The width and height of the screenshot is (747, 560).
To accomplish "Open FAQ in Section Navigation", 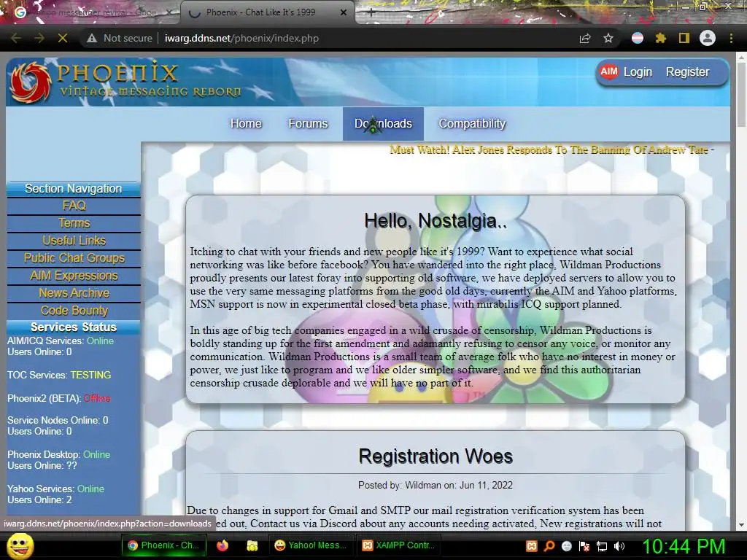I will pyautogui.click(x=74, y=206).
